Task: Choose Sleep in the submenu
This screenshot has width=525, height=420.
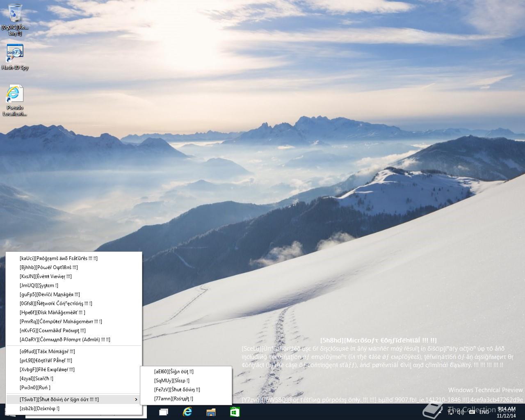Action: click(186, 381)
